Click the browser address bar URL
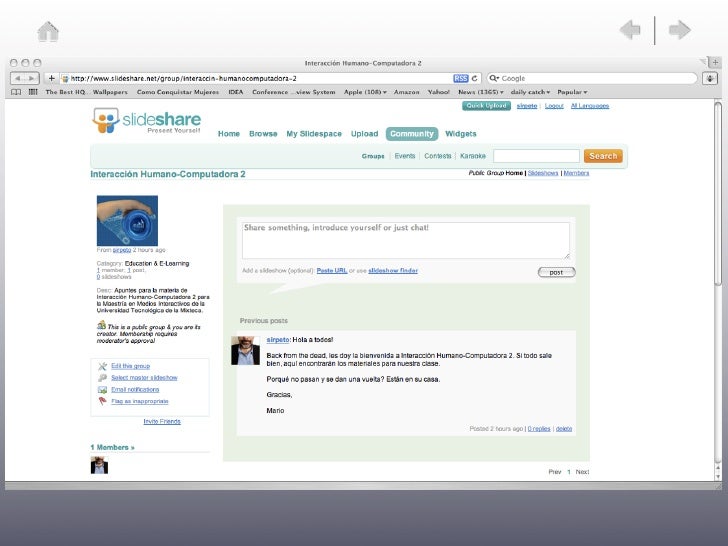Screen dimensions: 728x546 tap(183, 78)
